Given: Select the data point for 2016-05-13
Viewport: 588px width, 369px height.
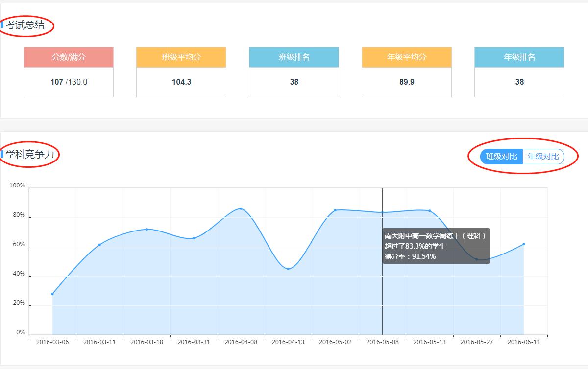Looking at the screenshot, I should click(430, 211).
